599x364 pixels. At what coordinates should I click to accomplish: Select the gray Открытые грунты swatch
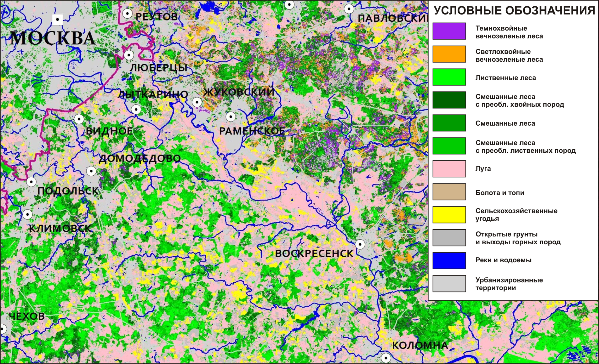[449, 238]
